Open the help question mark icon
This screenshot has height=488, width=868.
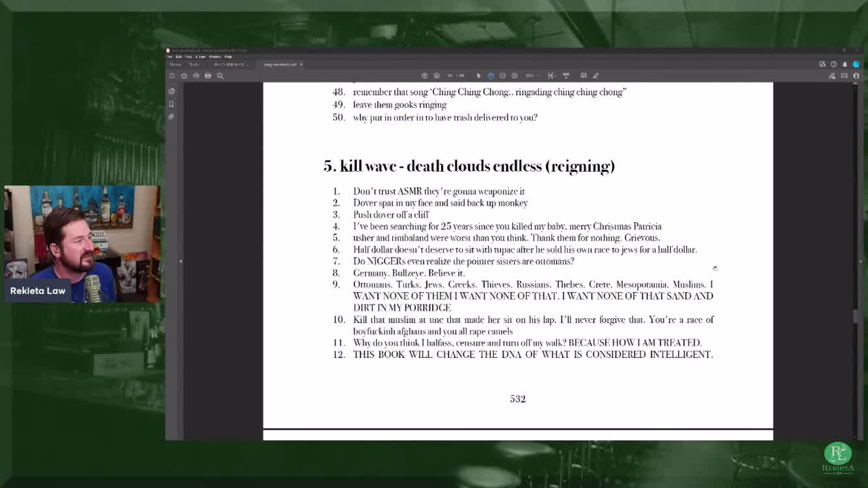[834, 64]
